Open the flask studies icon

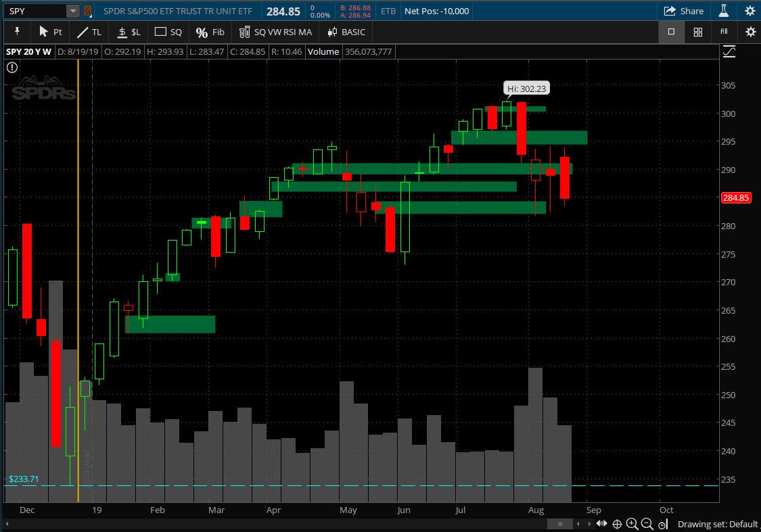pos(724,11)
